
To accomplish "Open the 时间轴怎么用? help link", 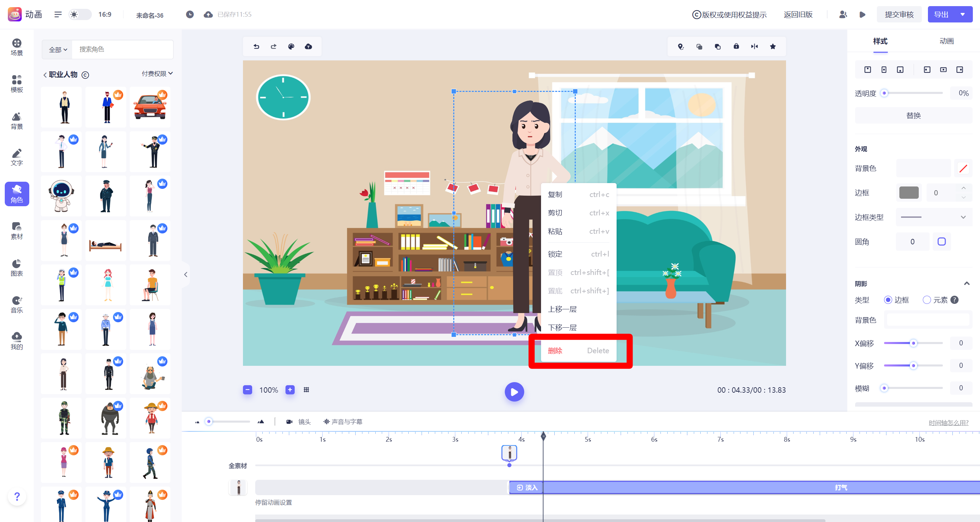I will pos(948,423).
